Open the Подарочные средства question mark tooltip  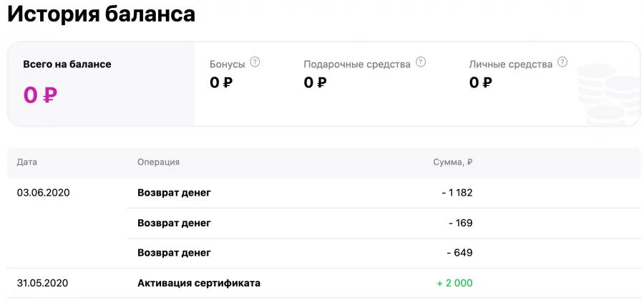click(421, 62)
